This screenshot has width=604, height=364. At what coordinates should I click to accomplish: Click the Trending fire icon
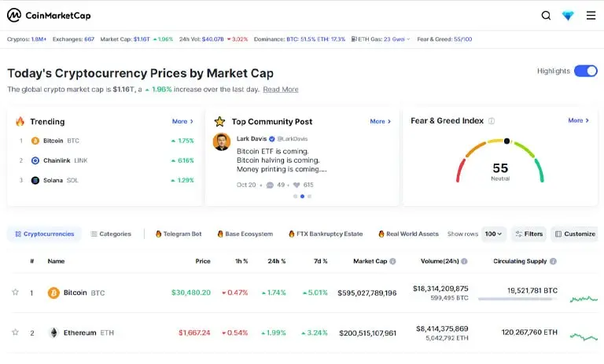[20, 121]
